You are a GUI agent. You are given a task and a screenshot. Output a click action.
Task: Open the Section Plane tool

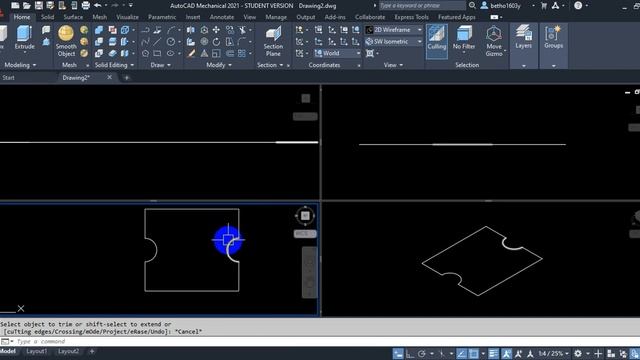click(273, 41)
